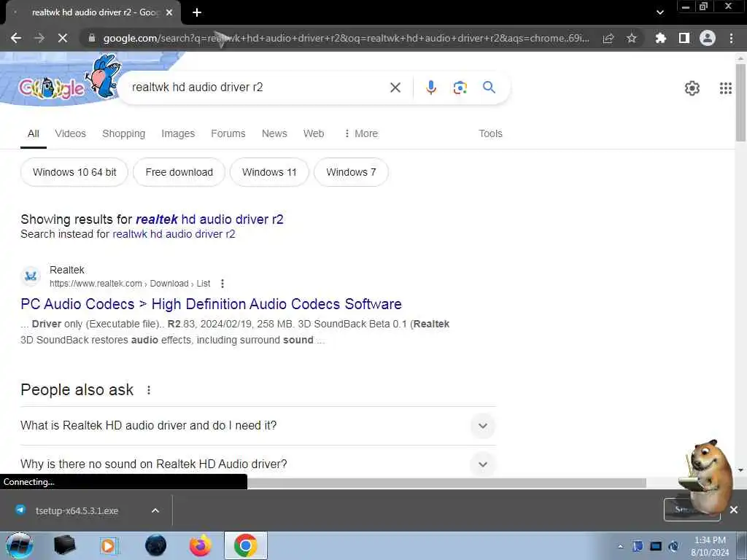Open the Google apps grid
This screenshot has width=747, height=560.
tap(726, 87)
